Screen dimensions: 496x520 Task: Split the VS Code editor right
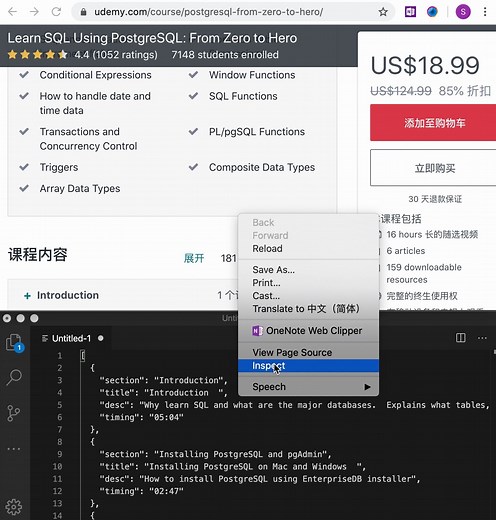point(461,338)
